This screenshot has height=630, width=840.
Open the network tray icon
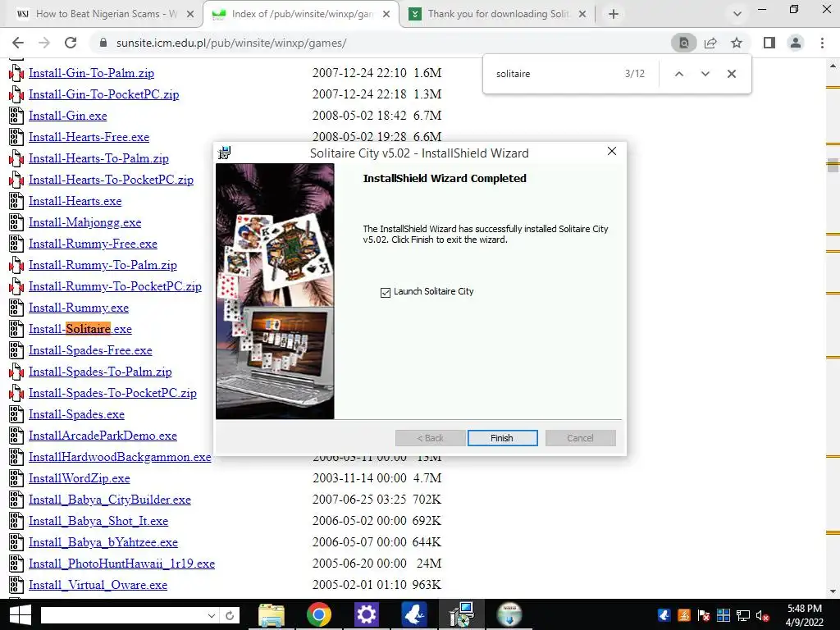[x=743, y=616]
